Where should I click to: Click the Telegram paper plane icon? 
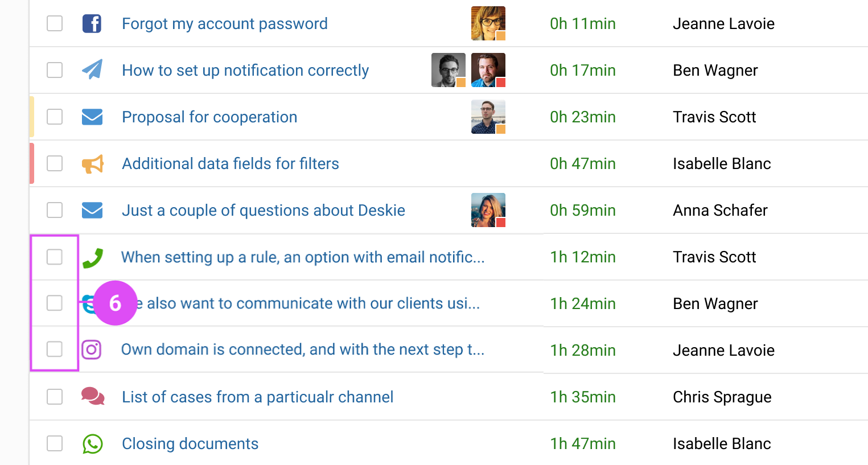[x=92, y=69]
